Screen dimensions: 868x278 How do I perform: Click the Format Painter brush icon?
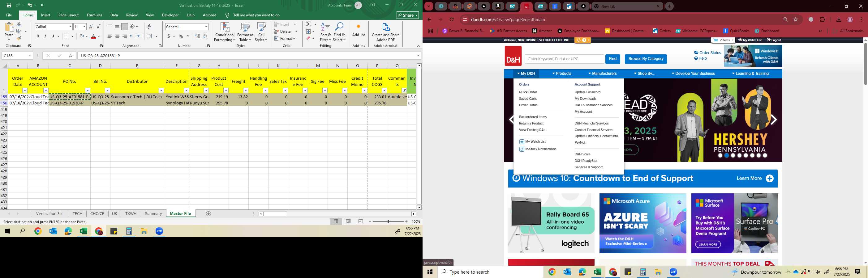pyautogui.click(x=19, y=38)
